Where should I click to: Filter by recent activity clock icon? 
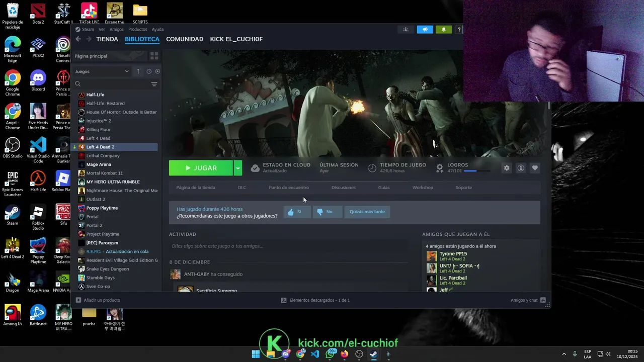[149, 71]
